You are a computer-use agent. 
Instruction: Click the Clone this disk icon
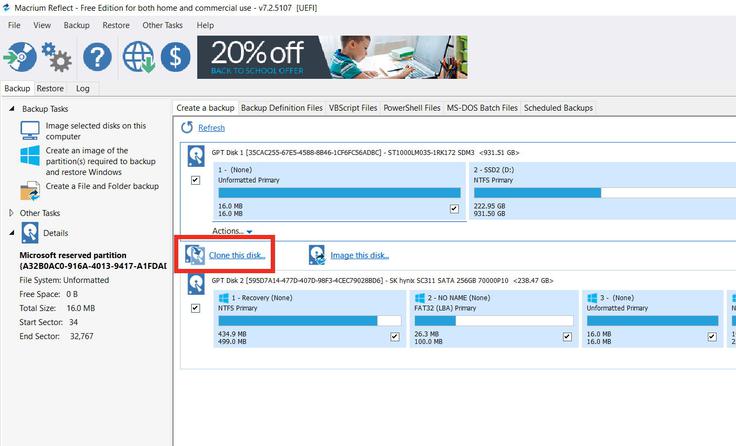tap(194, 255)
